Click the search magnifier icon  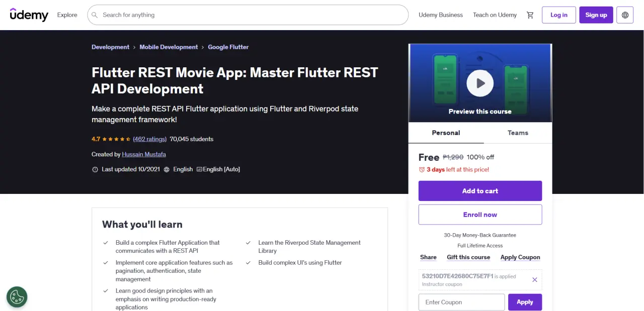(95, 15)
